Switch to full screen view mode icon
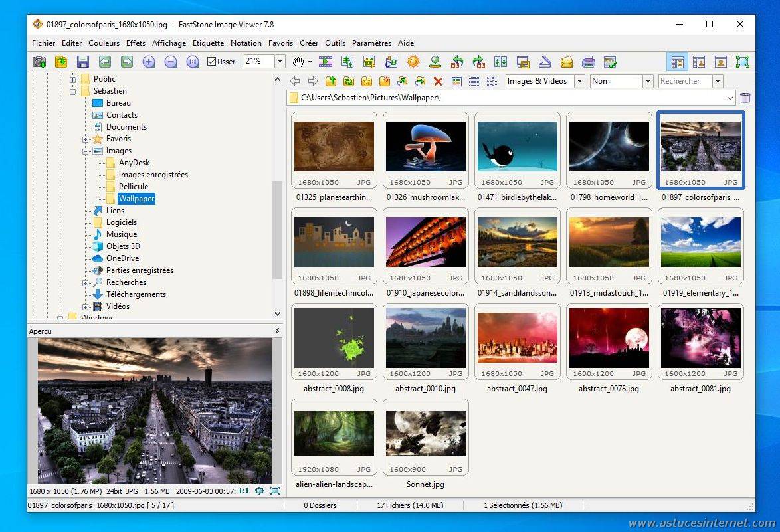Screen dimensions: 780x532 [742, 62]
